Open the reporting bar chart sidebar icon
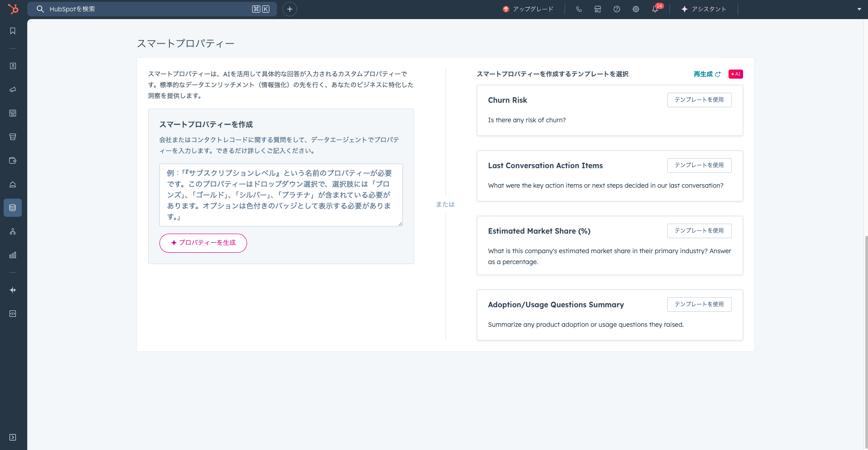The width and height of the screenshot is (868, 450). [x=13, y=255]
